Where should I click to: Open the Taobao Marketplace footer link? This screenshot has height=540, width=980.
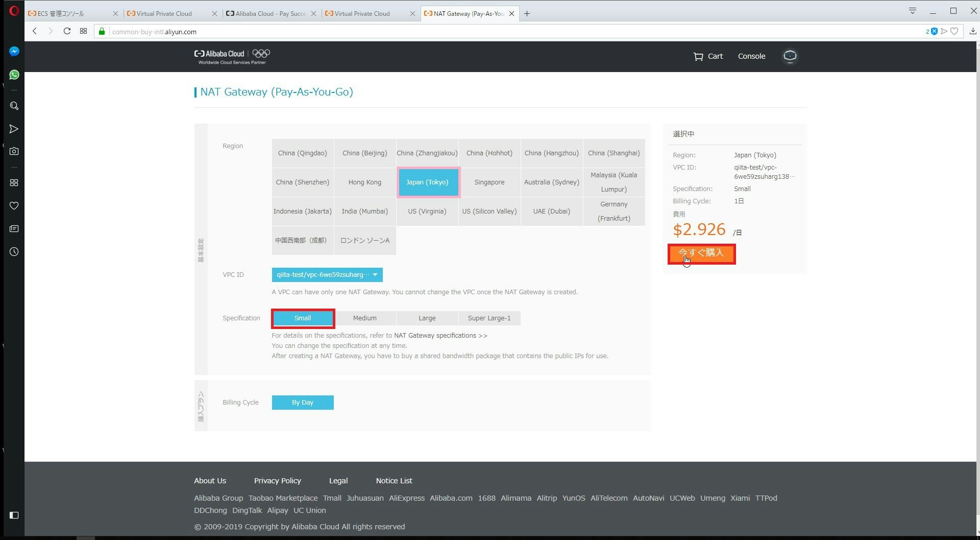[283, 498]
